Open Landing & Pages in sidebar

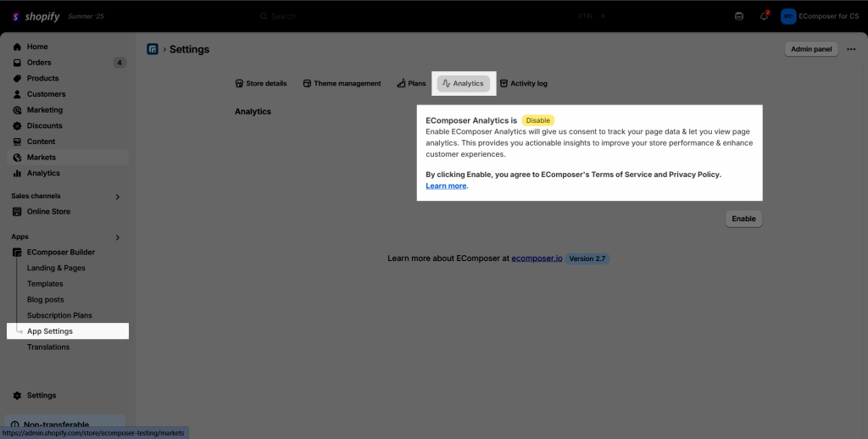click(56, 268)
